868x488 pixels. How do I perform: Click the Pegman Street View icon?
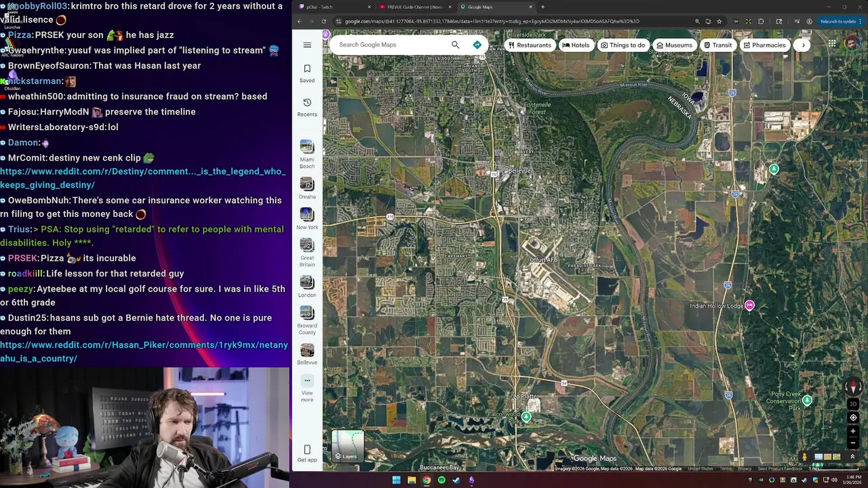(805, 457)
